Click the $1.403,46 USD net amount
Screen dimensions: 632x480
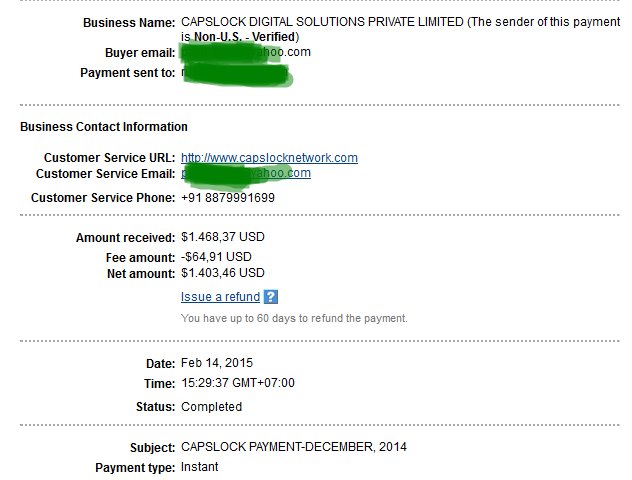click(x=222, y=273)
